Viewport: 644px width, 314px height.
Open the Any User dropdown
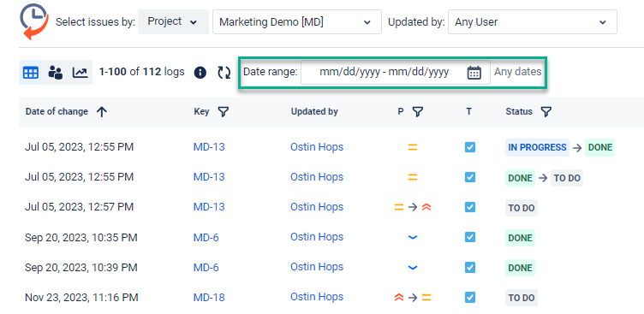coord(533,21)
